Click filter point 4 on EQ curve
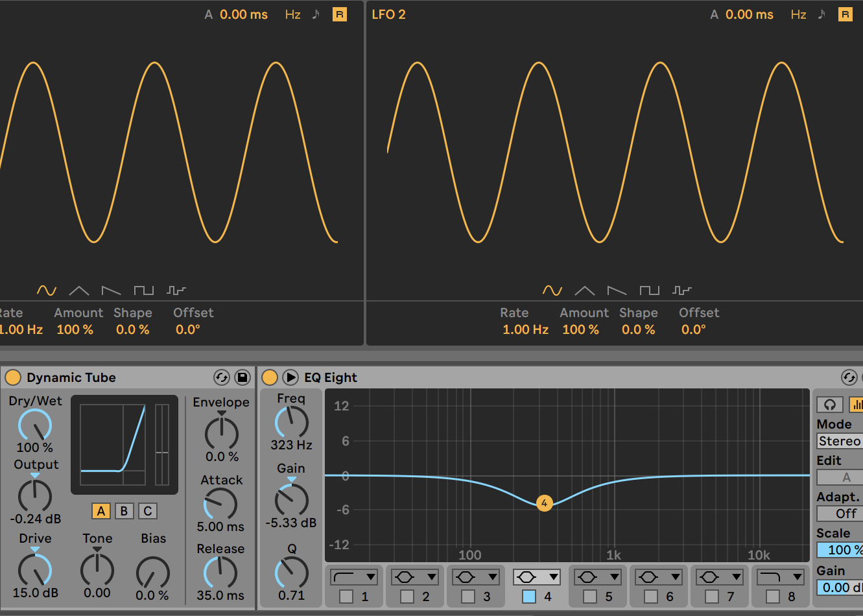Viewport: 863px width, 616px height. 545,503
